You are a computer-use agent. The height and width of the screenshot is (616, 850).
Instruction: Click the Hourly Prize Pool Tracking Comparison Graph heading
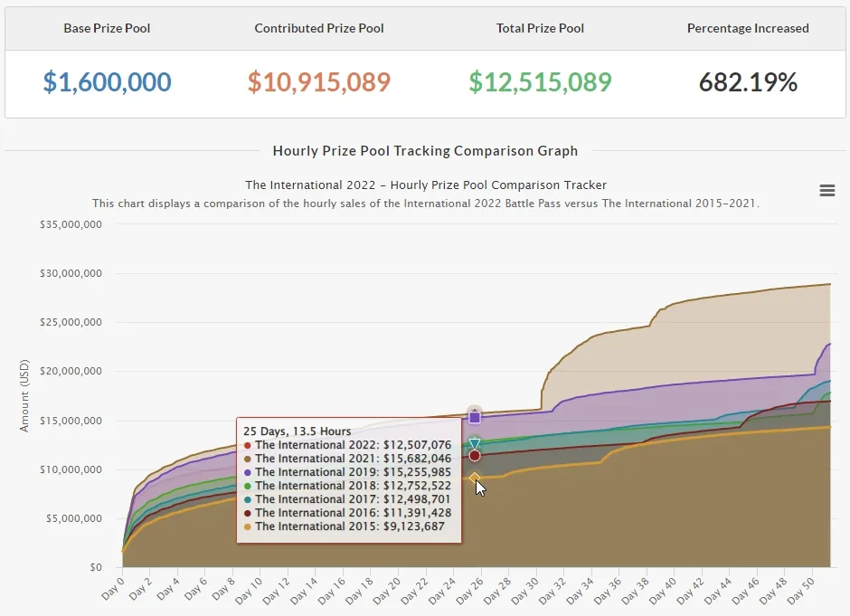point(425,151)
